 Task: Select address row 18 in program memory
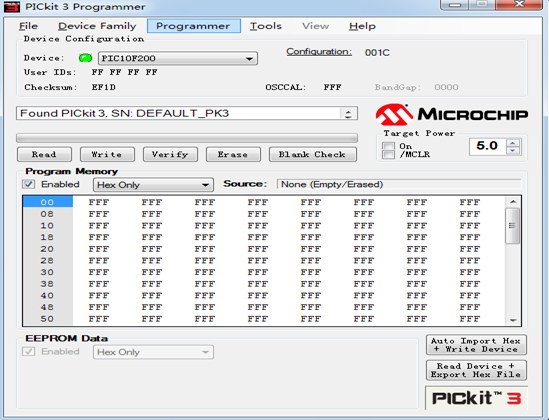[x=47, y=237]
